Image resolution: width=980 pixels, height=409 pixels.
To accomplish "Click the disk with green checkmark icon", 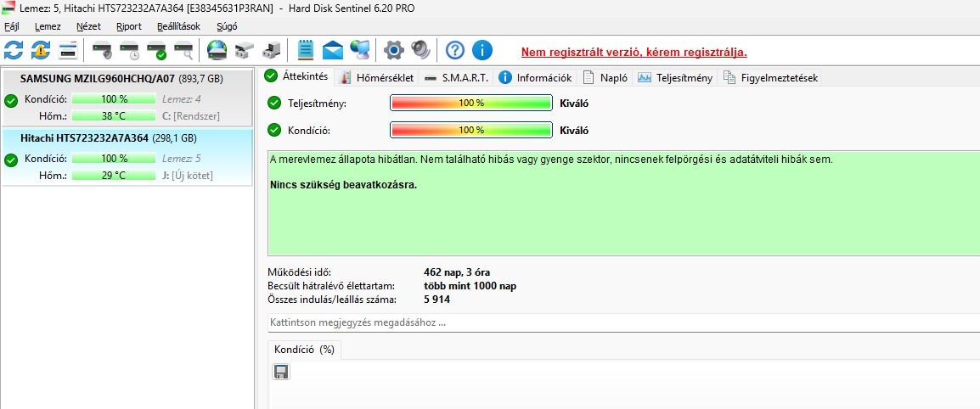I will coord(156,50).
